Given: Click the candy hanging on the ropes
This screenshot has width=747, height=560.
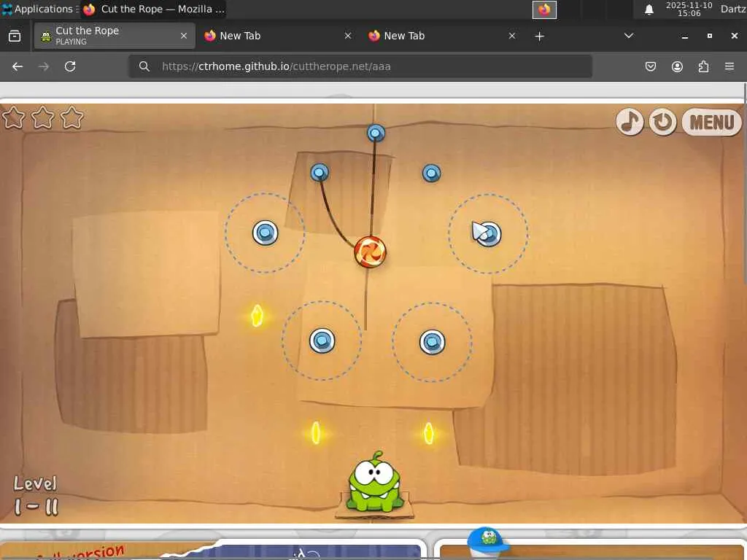Looking at the screenshot, I should (x=370, y=252).
